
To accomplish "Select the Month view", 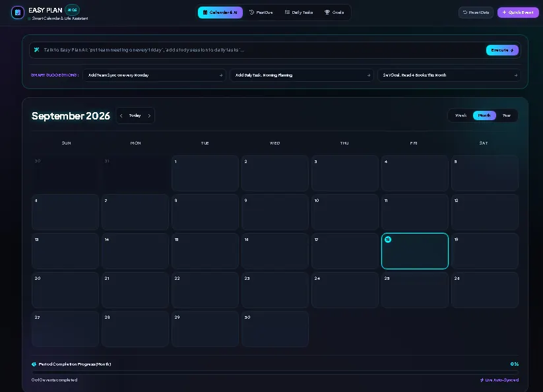I will (484, 115).
